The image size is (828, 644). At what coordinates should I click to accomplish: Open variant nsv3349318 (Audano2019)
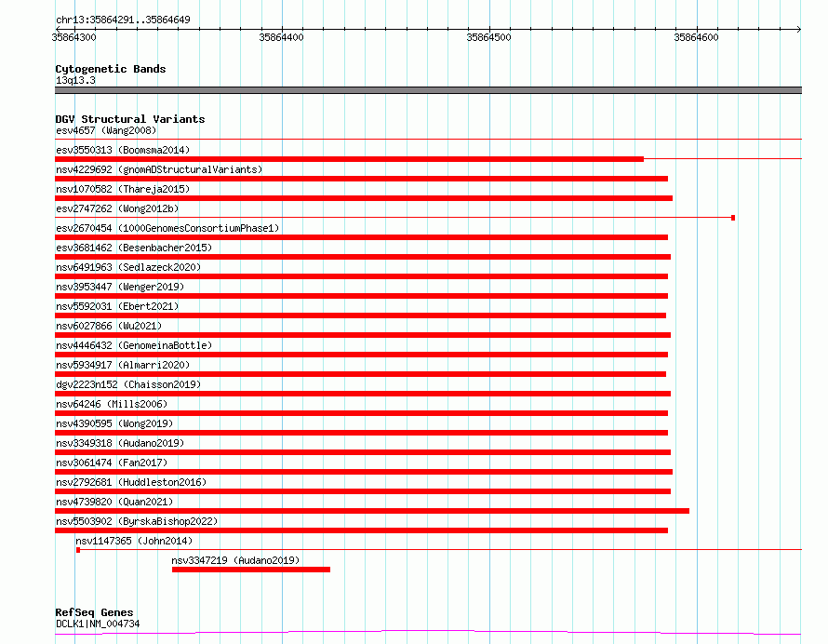tap(120, 443)
